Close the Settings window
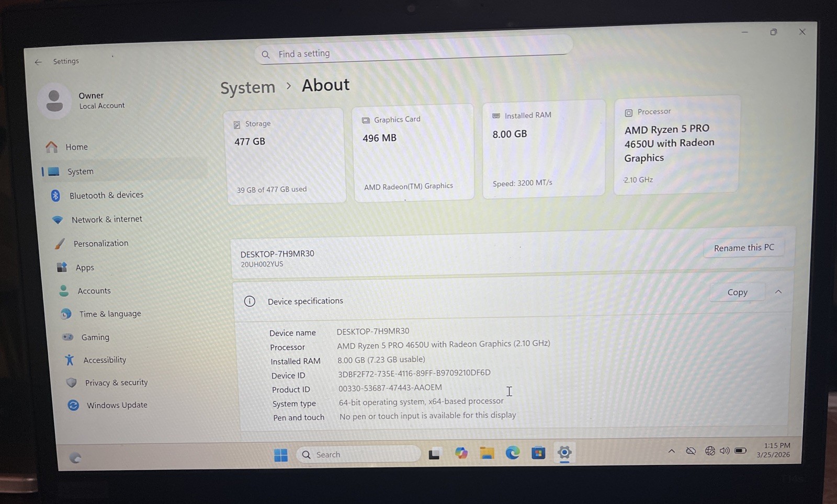Screen dimensions: 837x504 click(802, 32)
